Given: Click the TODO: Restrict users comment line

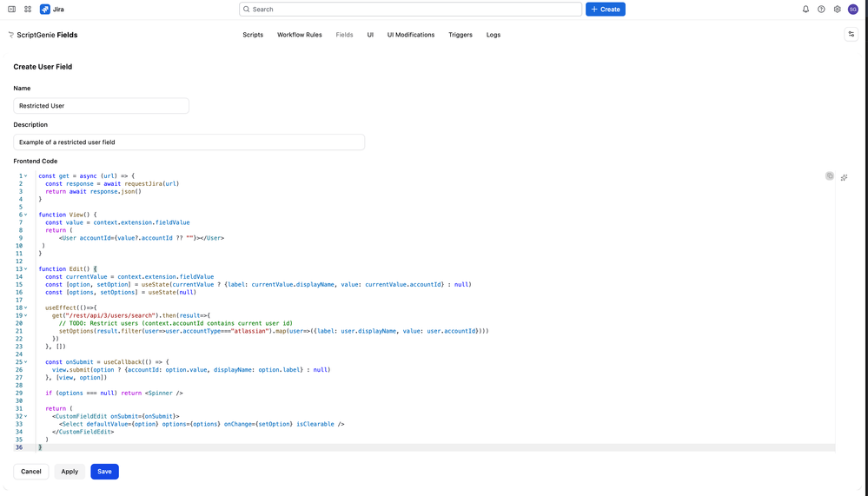Looking at the screenshot, I should coord(176,323).
